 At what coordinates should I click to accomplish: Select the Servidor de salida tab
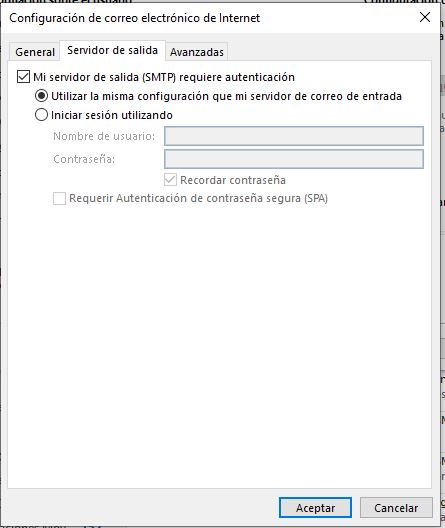coord(112,51)
